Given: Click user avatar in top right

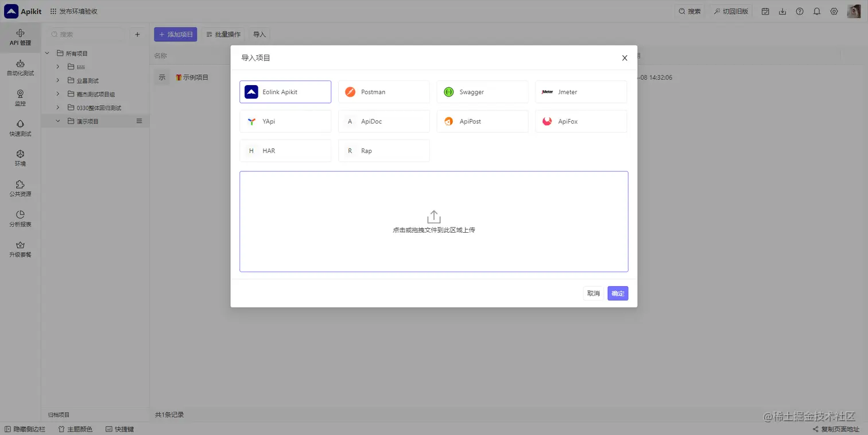Looking at the screenshot, I should click(x=854, y=11).
